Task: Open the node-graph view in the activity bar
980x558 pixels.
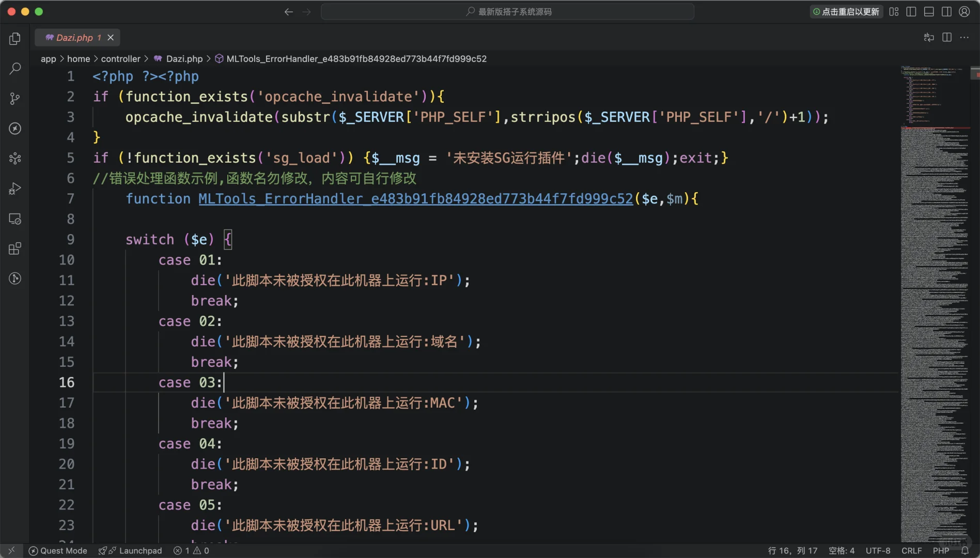Action: coord(15,158)
